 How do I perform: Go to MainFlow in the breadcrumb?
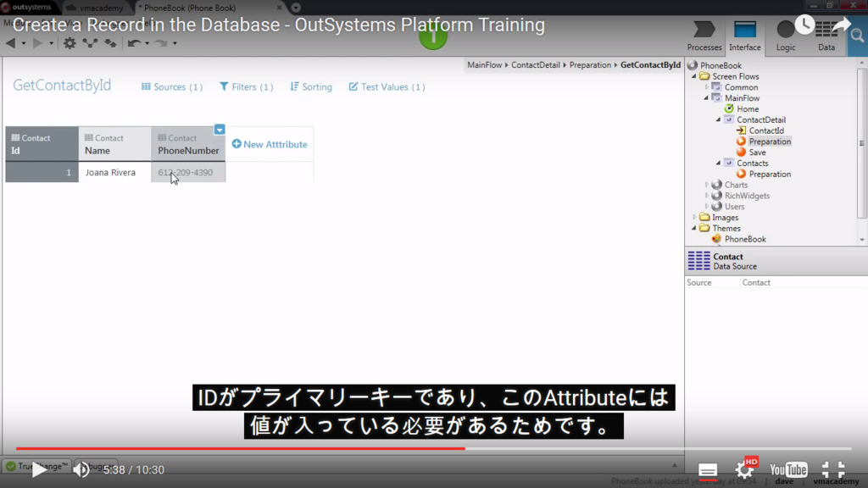484,65
